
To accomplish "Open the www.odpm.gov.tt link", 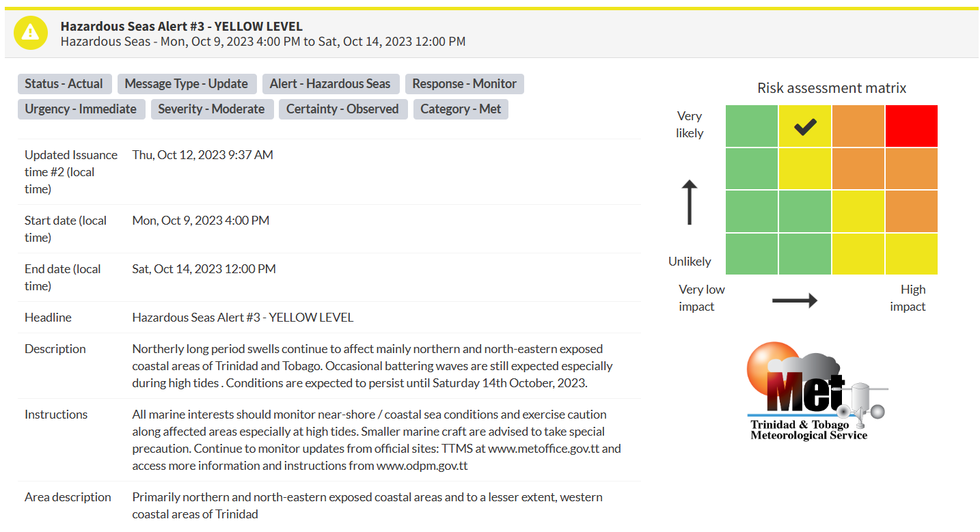I will (x=422, y=466).
